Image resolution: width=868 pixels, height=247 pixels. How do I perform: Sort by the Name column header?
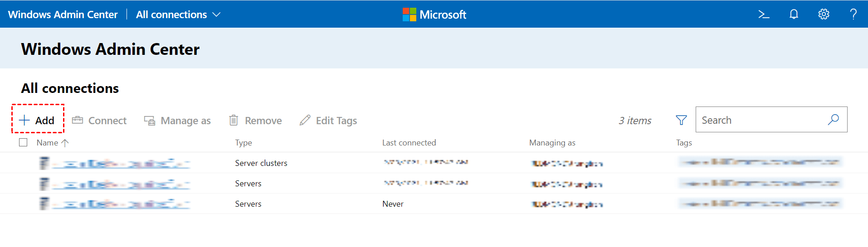tap(48, 143)
